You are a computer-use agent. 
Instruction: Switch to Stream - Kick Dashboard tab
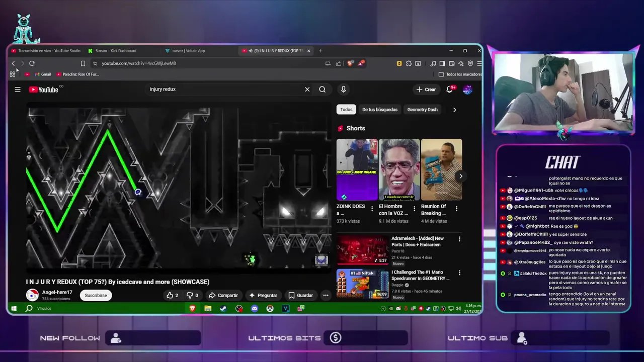[x=112, y=51]
